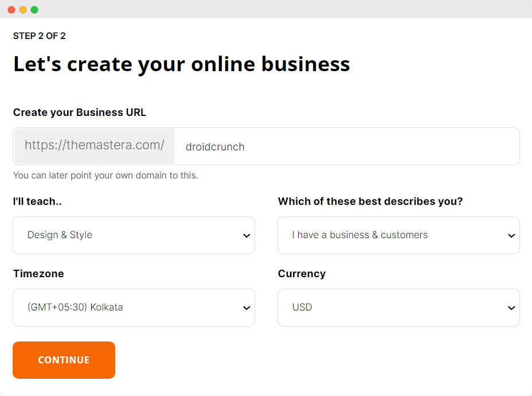Click the Timezone field label
The height and width of the screenshot is (396, 532).
click(x=38, y=274)
